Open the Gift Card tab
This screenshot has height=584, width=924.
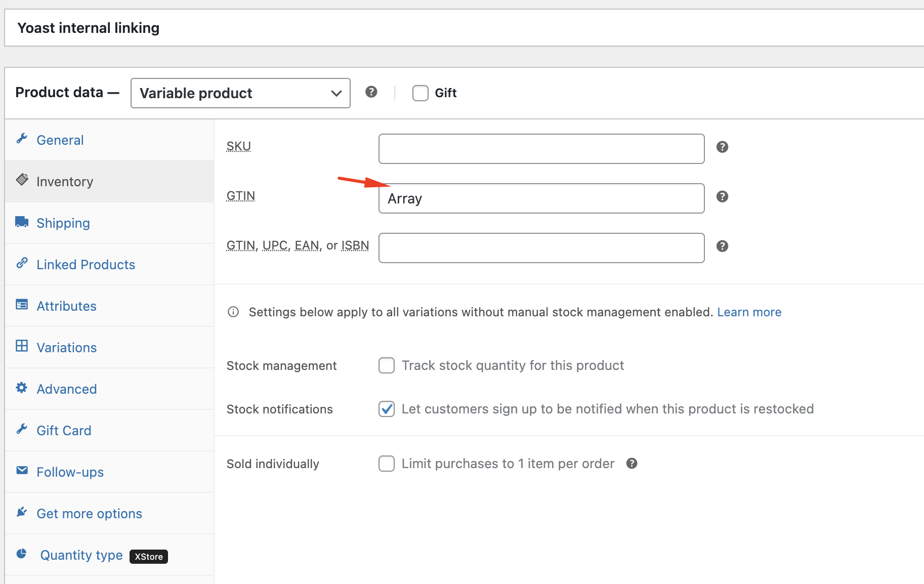110,431
